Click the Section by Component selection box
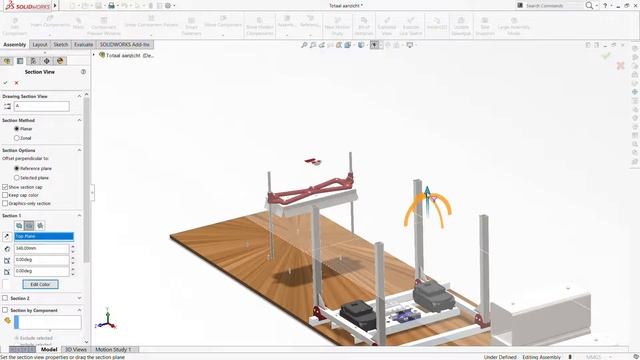Screen dimensions: 640x360 (48, 322)
